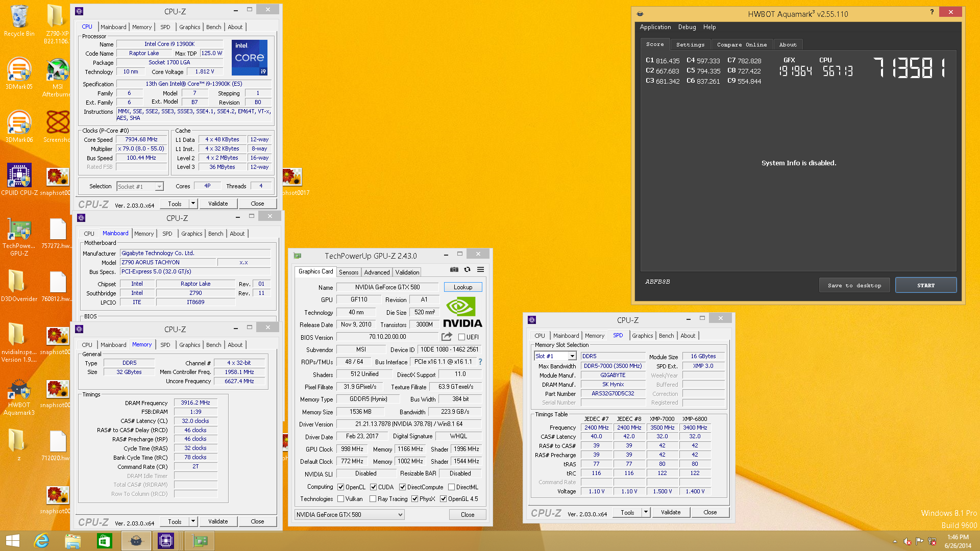
Task: Click Save to desktop in Aquamark3
Action: (x=854, y=285)
